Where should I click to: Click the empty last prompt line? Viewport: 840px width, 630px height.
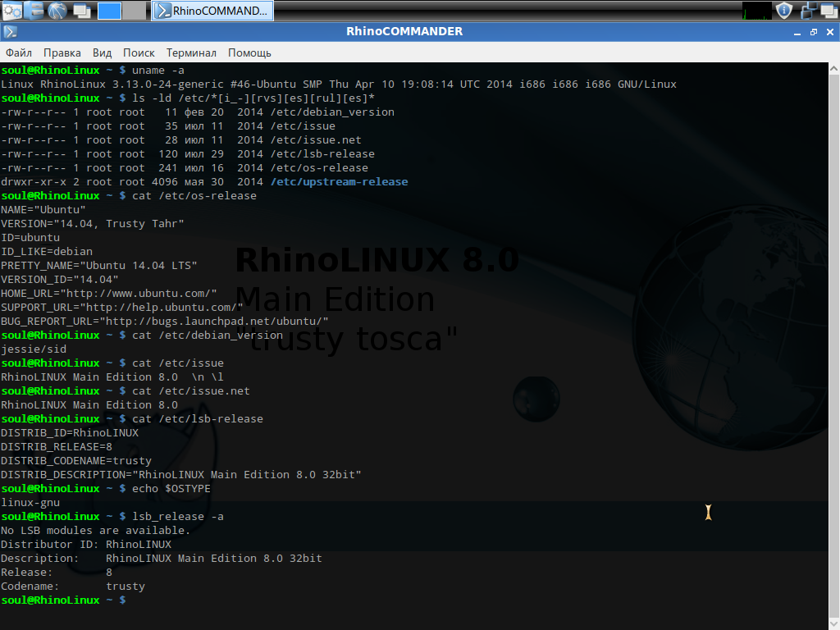pos(64,600)
